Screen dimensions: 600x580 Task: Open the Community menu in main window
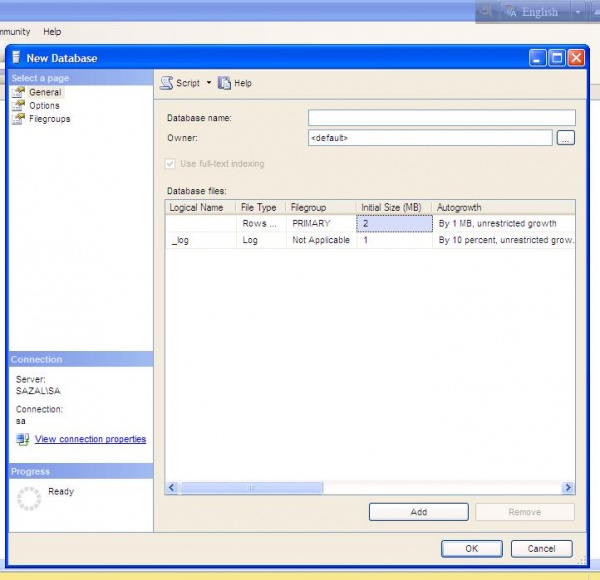coord(15,32)
